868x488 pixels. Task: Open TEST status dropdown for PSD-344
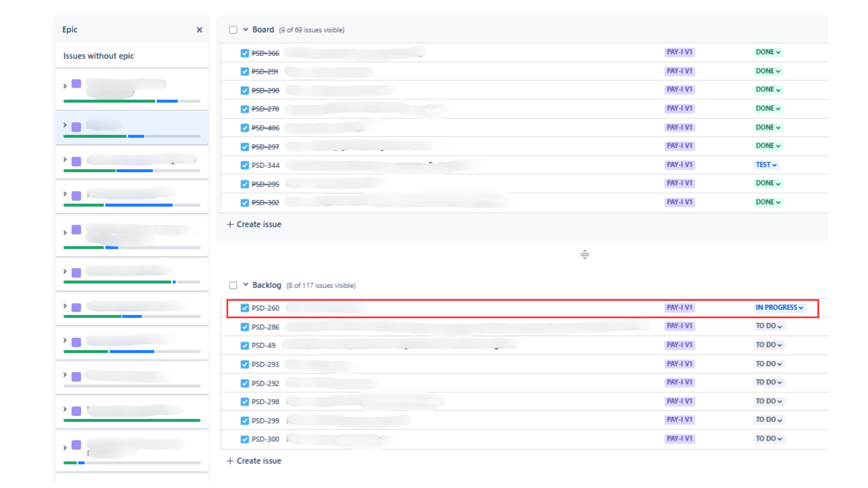coord(766,165)
